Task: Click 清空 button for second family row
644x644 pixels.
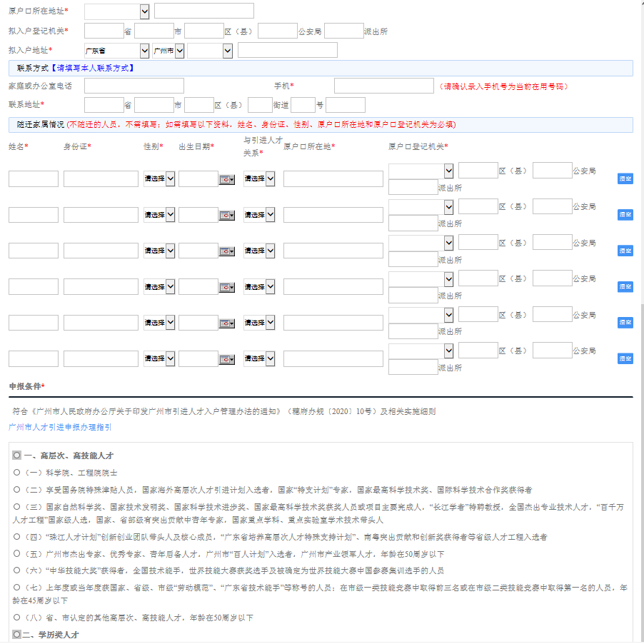Action: tap(625, 214)
